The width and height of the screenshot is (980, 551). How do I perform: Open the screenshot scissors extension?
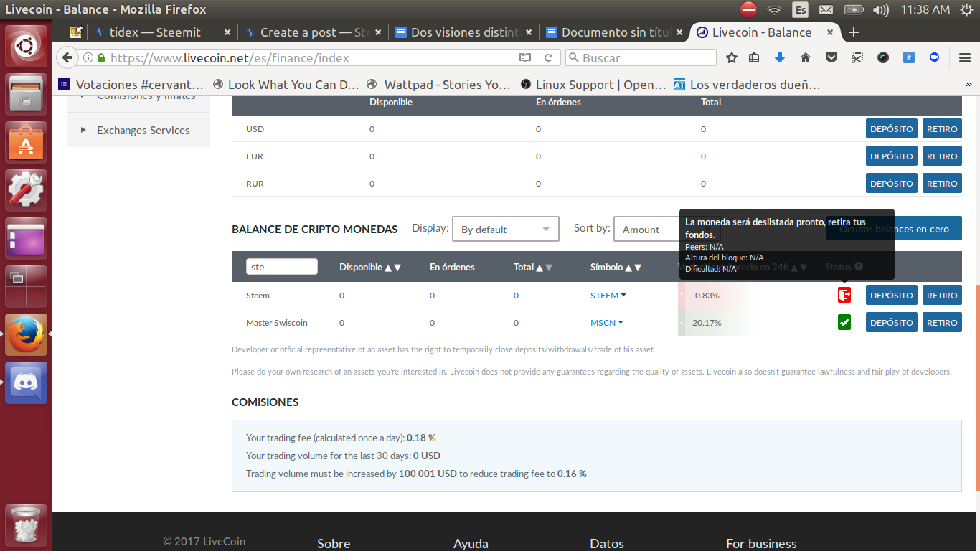click(x=857, y=57)
